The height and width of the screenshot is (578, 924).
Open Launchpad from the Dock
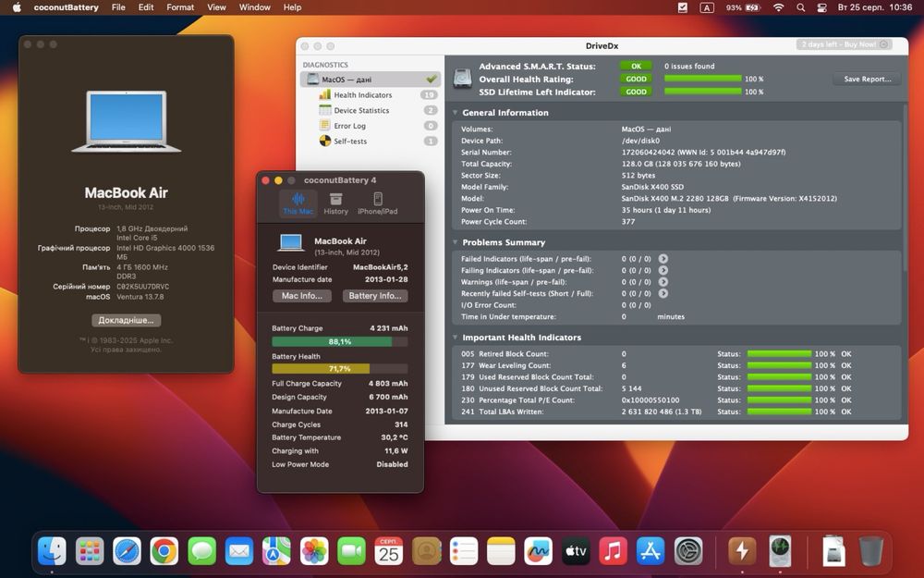[x=90, y=551]
